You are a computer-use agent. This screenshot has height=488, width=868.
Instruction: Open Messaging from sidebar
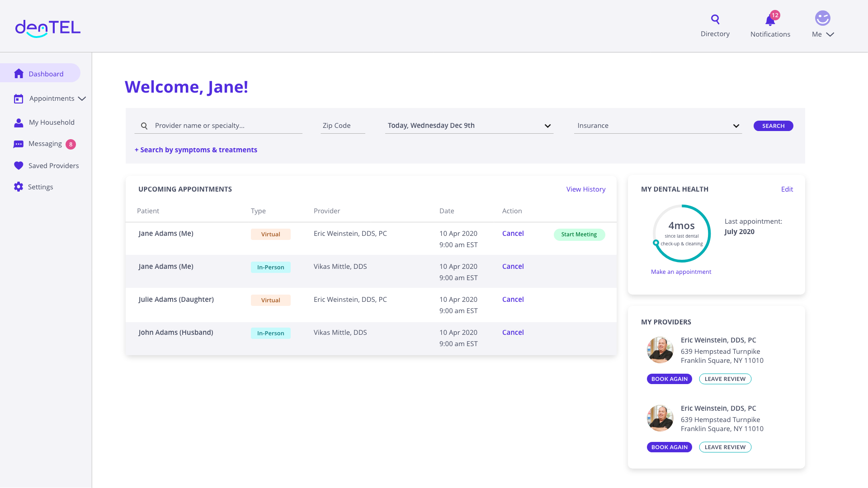pos(45,144)
